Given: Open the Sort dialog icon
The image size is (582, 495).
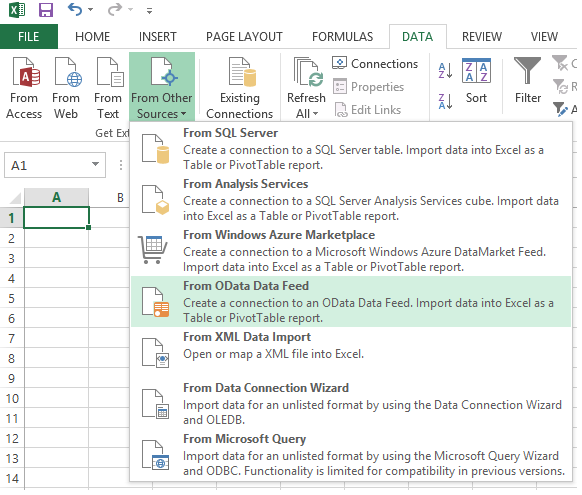Looking at the screenshot, I should (477, 71).
